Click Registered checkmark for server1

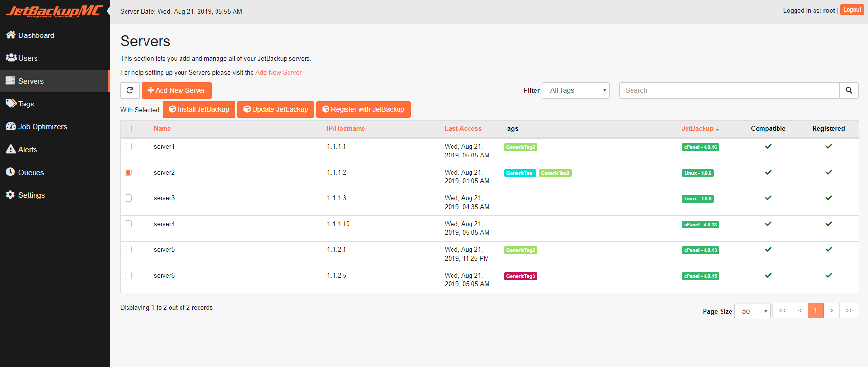pos(829,146)
